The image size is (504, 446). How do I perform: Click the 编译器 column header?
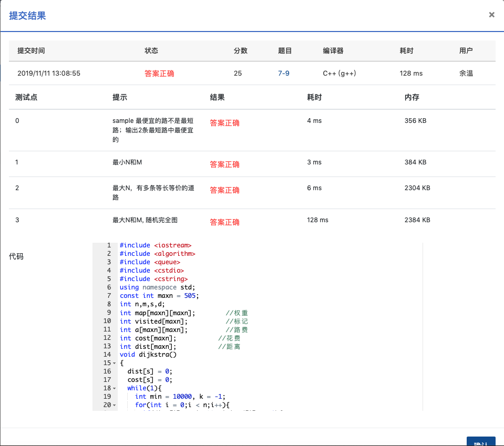333,50
